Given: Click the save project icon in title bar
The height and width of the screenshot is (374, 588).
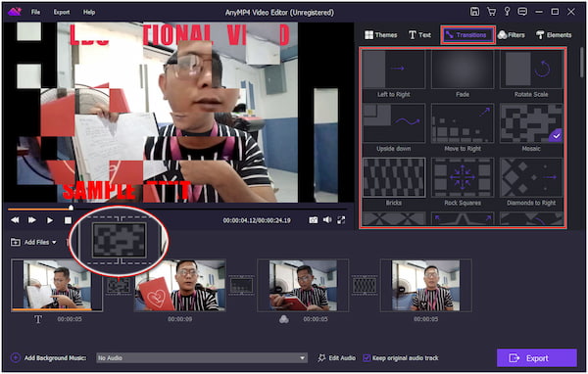Looking at the screenshot, I should coord(474,12).
